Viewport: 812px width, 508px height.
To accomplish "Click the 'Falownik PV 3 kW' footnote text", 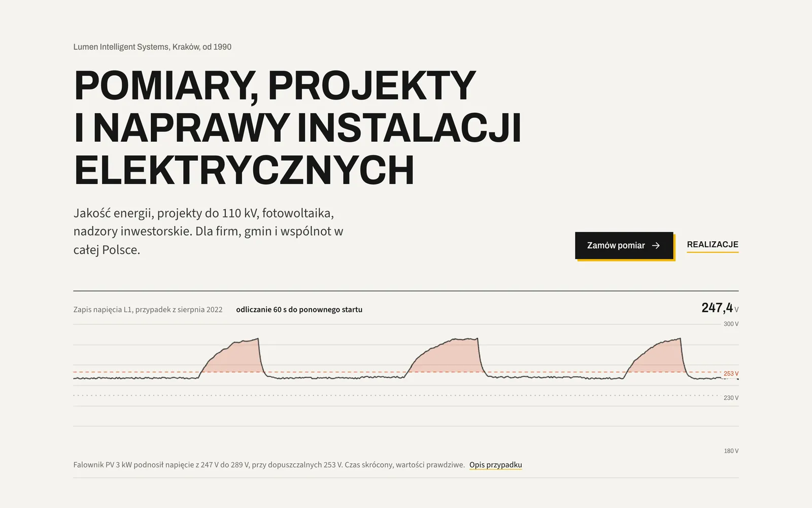I will click(269, 465).
